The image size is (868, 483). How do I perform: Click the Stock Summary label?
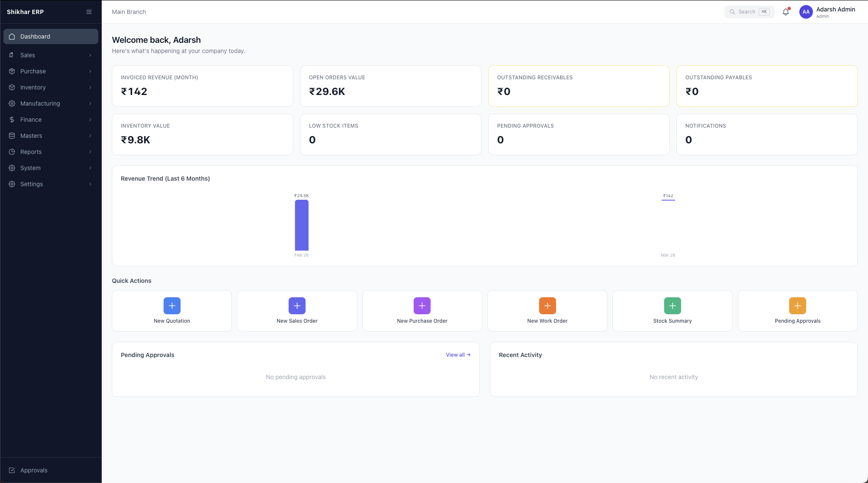[x=673, y=321]
